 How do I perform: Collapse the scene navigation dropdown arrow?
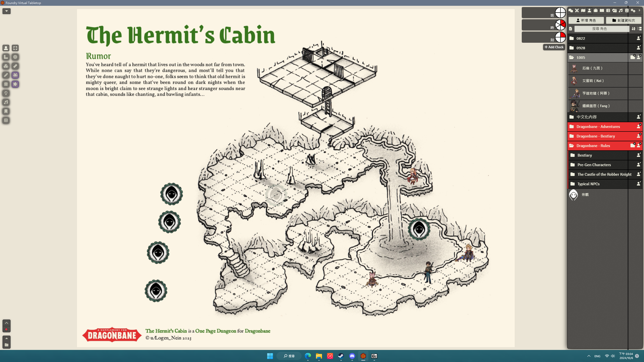tap(6, 11)
